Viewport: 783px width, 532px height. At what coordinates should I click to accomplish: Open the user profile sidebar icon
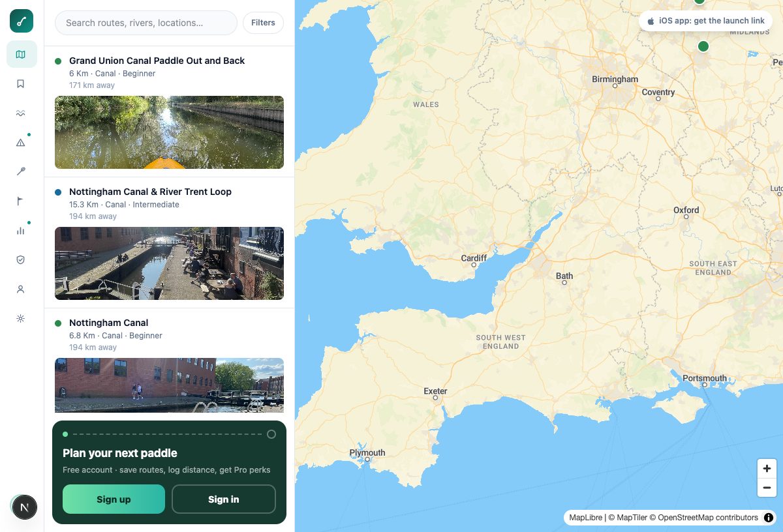[x=22, y=289]
